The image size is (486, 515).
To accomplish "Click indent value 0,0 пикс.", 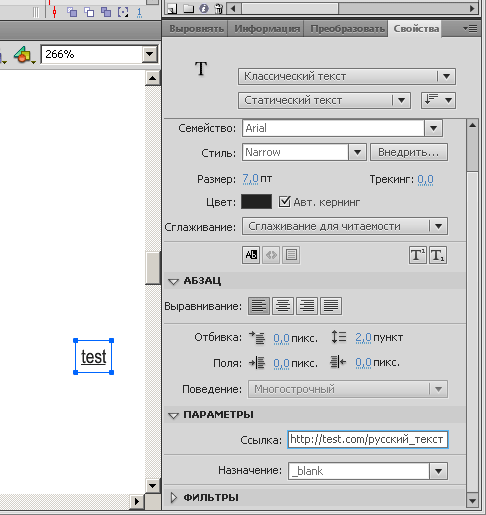I will coord(281,338).
